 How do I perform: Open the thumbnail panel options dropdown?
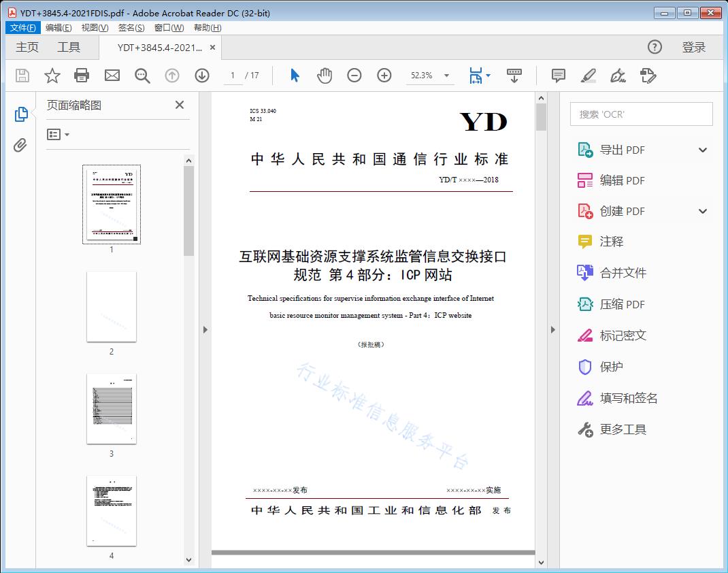57,134
